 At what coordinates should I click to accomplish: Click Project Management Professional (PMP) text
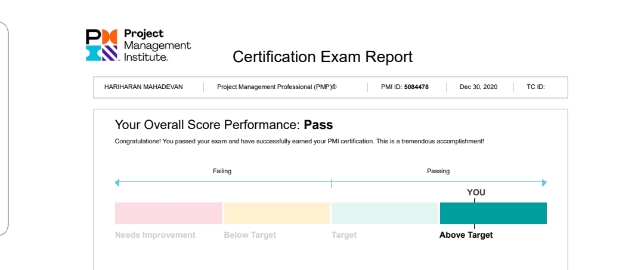[x=277, y=87]
